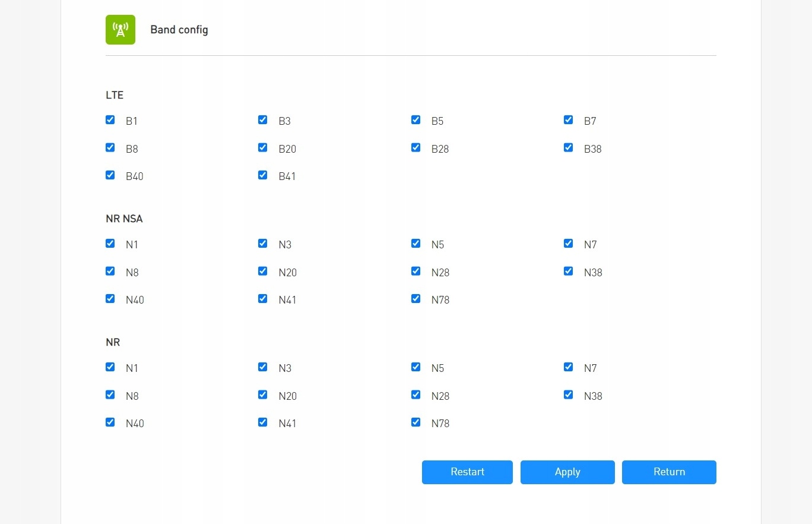Uncheck LTE band B40
The image size is (812, 524).
pos(110,175)
